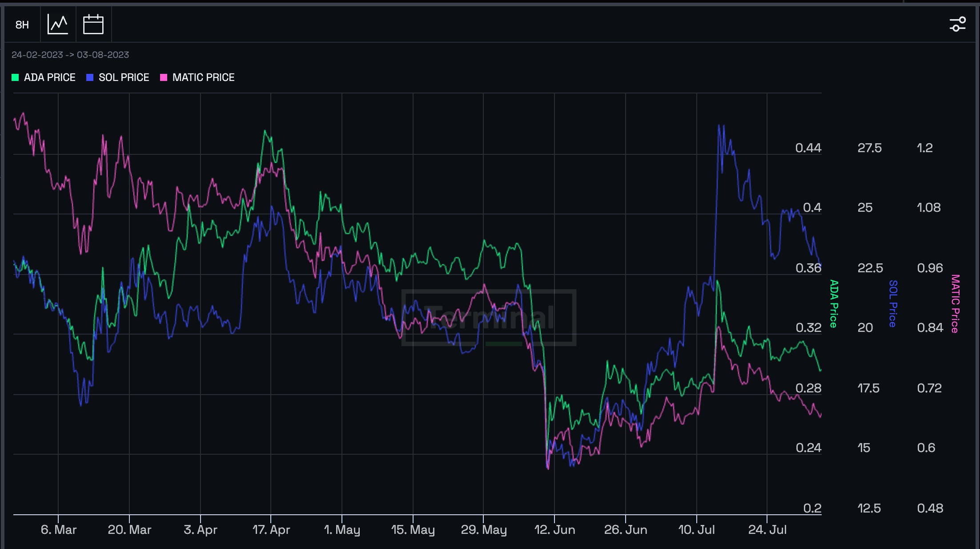Click the pink MATIC PRICE legend swatch

pos(164,77)
